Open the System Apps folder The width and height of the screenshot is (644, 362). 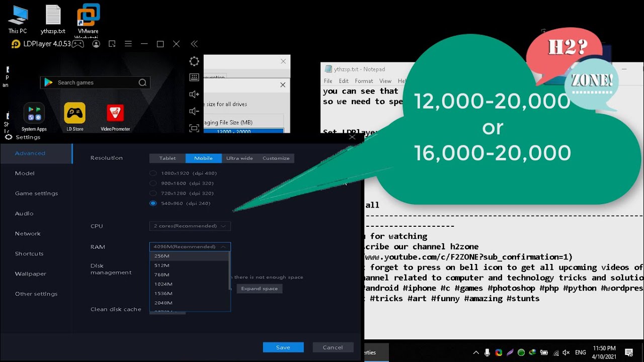point(34,117)
